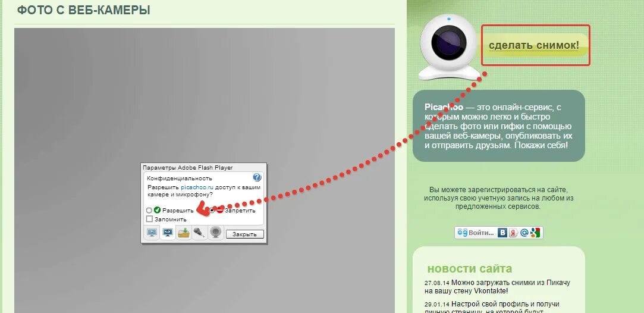This screenshot has height=313, width=644.
Task: Open the Local Storage folder tab
Action: 184,233
